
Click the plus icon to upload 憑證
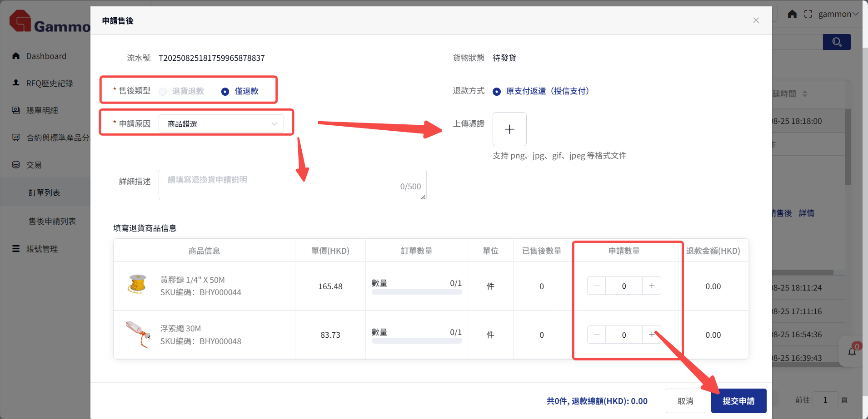509,129
